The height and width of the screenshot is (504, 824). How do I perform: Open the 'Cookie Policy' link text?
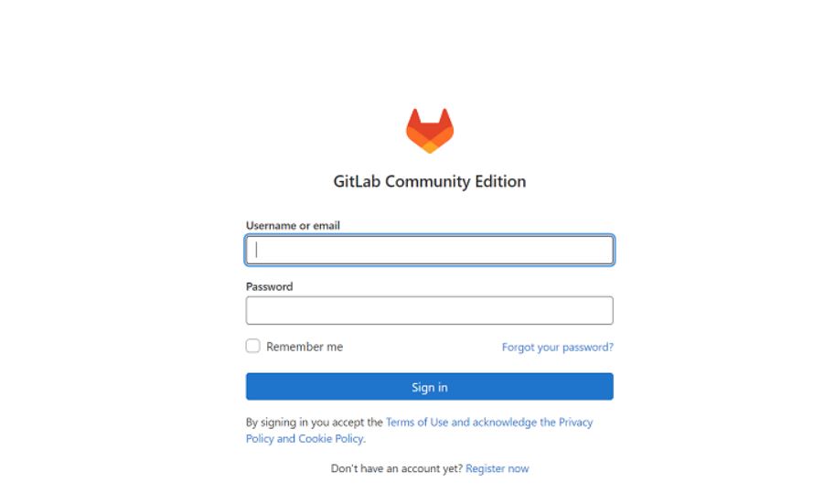click(x=331, y=438)
